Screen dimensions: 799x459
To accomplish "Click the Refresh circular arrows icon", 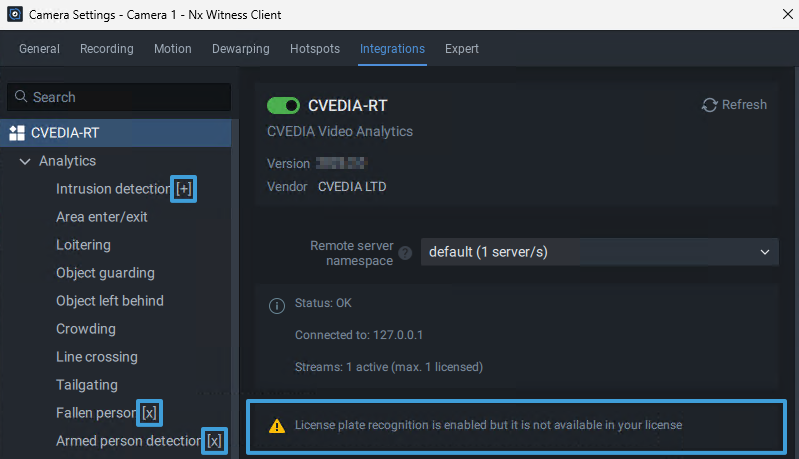I will click(x=710, y=105).
